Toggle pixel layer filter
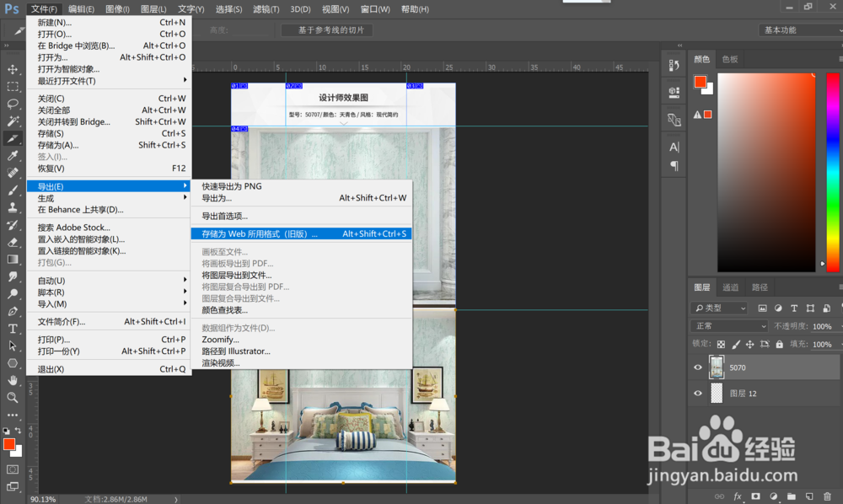 click(762, 308)
